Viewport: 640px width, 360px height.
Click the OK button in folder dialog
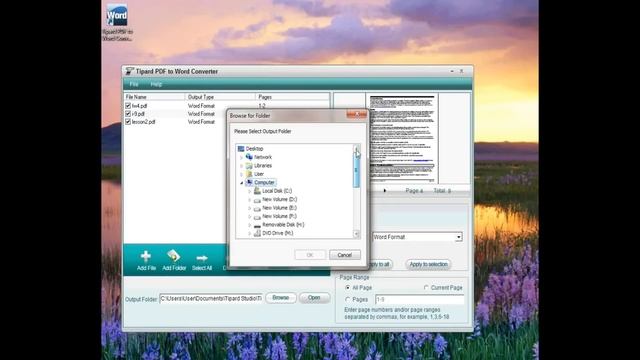310,255
